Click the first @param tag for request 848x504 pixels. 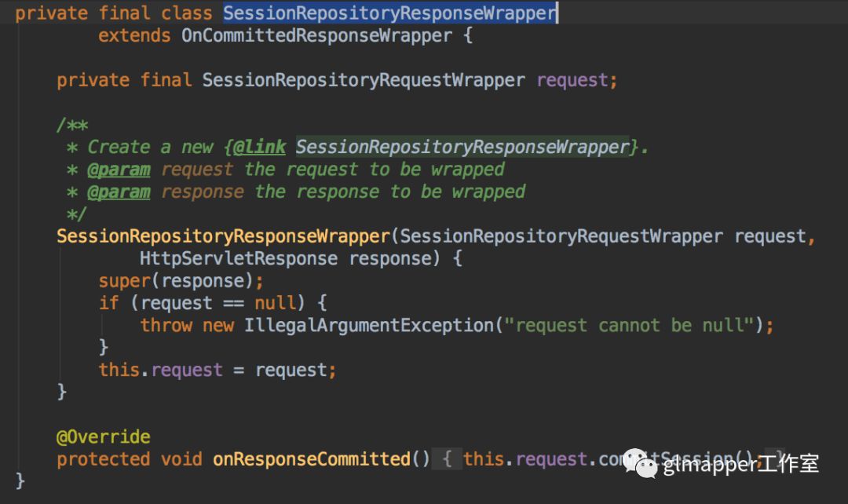pos(119,170)
